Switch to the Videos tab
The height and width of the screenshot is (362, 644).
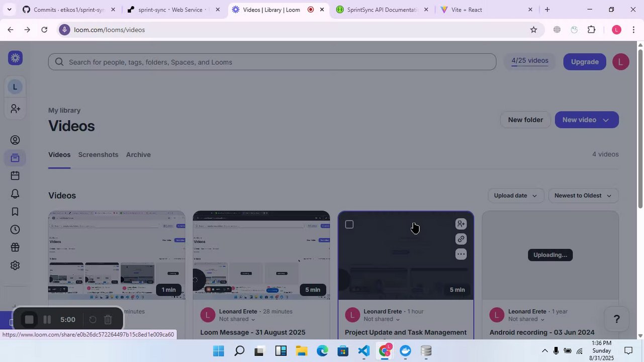59,155
